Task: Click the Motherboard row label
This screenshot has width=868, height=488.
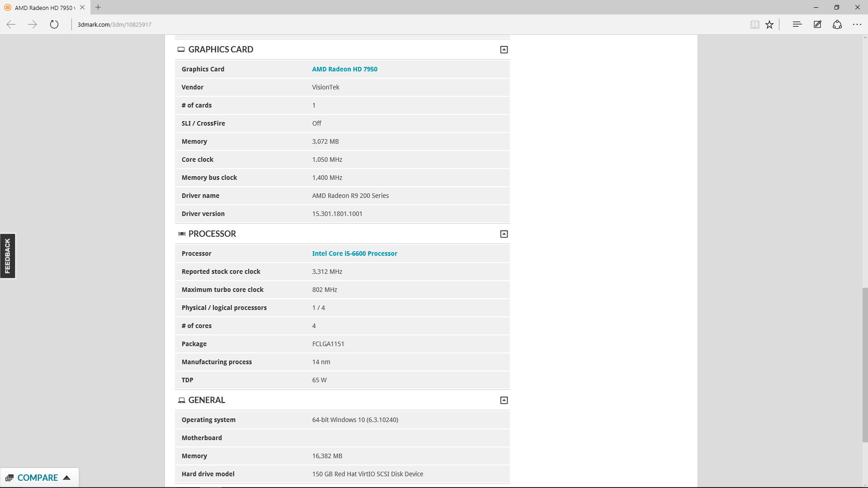Action: [x=202, y=438]
